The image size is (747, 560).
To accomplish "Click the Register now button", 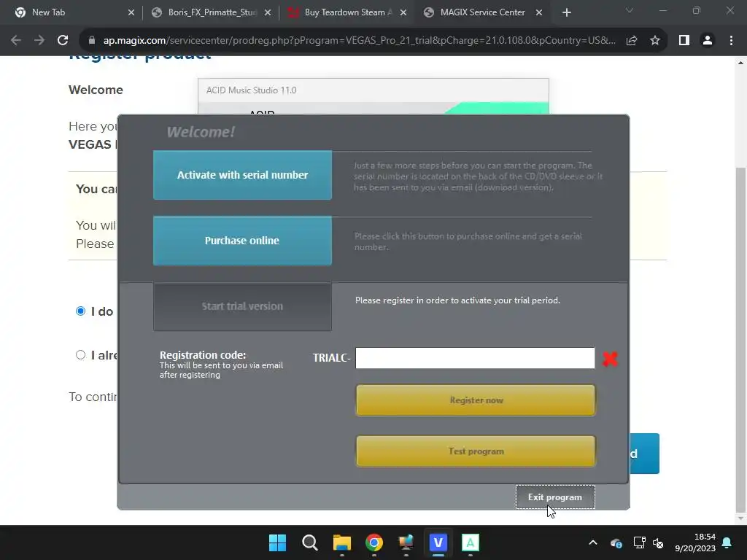I will (476, 400).
